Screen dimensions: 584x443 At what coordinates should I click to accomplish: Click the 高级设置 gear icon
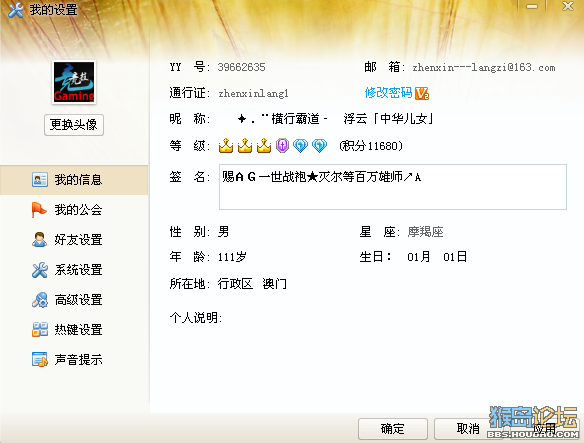(x=39, y=300)
